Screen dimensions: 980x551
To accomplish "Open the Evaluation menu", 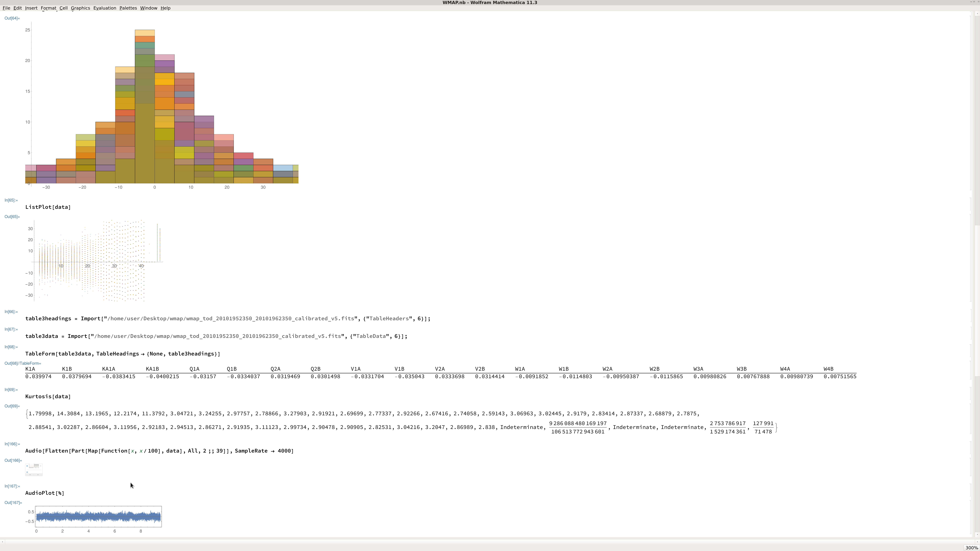I will click(x=105, y=8).
